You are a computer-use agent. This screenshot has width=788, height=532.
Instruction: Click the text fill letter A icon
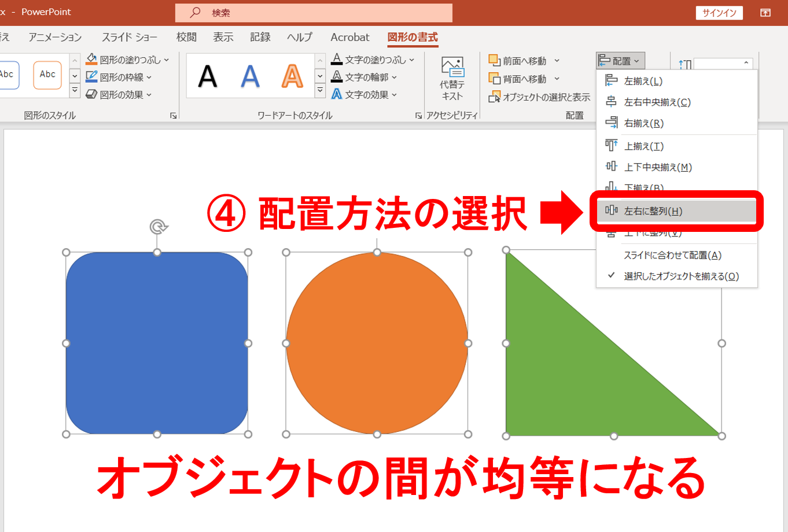pos(337,59)
